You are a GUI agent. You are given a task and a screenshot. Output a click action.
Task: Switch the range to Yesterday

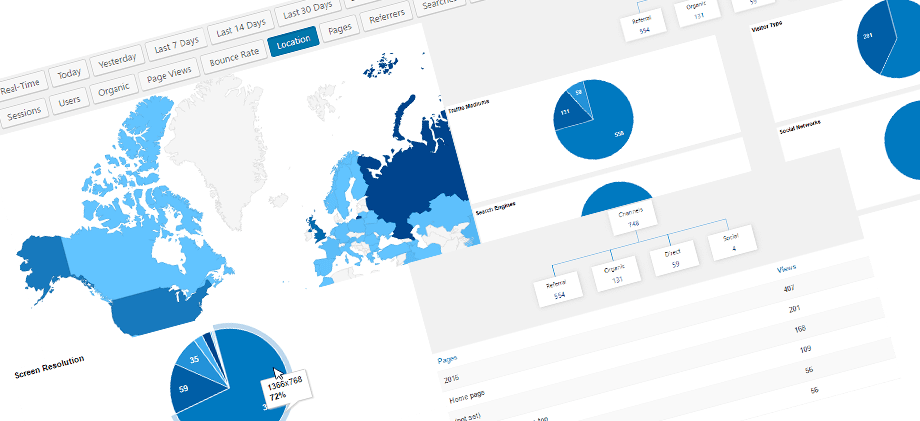click(x=117, y=59)
